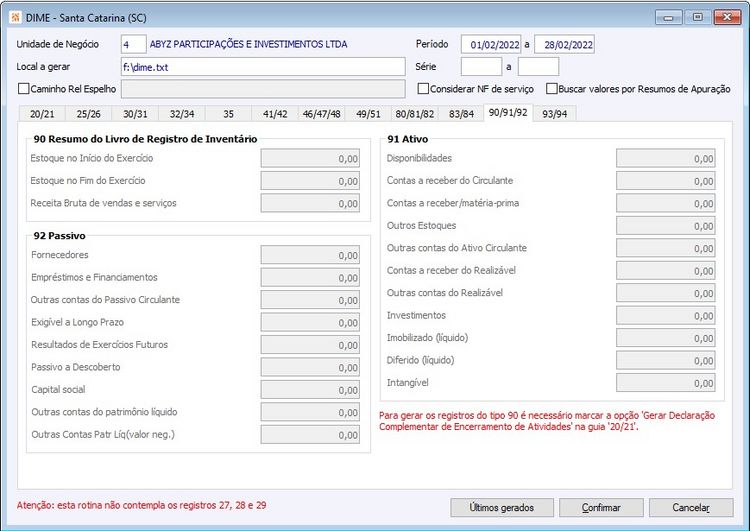
Task: Click Outras contas do Ativo Circulante field
Action: pyautogui.click(x=666, y=248)
